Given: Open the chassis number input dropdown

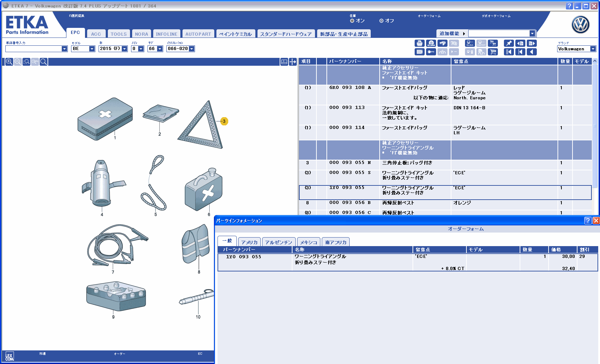Looking at the screenshot, I should [x=64, y=49].
